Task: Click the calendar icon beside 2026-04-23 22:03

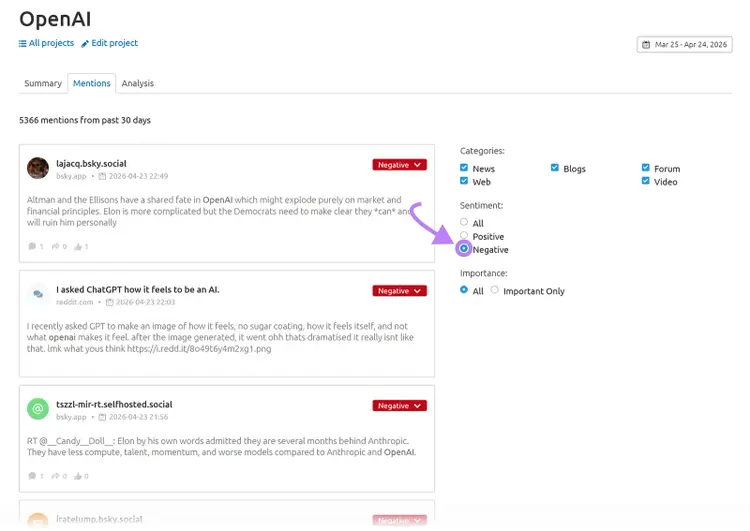Action: coord(110,302)
